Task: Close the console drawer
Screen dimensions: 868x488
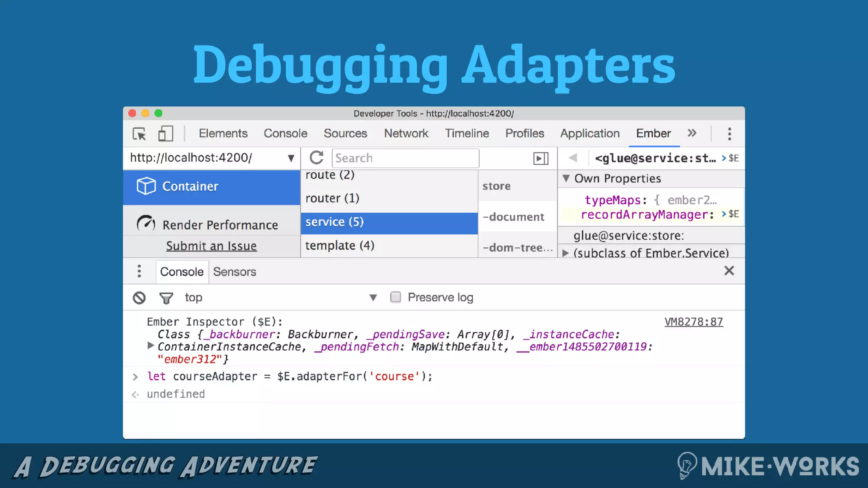Action: (x=729, y=271)
